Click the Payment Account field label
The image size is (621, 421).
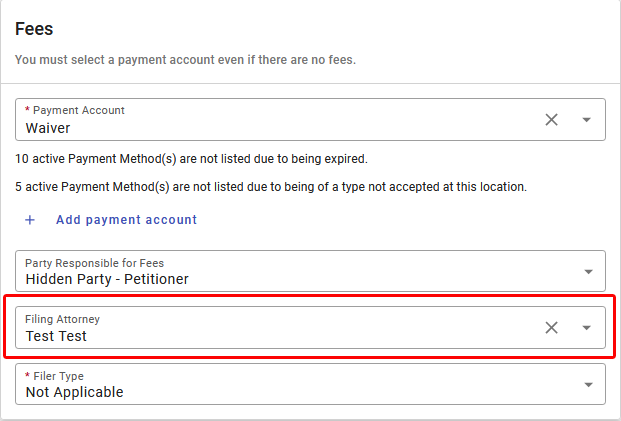[x=78, y=110]
